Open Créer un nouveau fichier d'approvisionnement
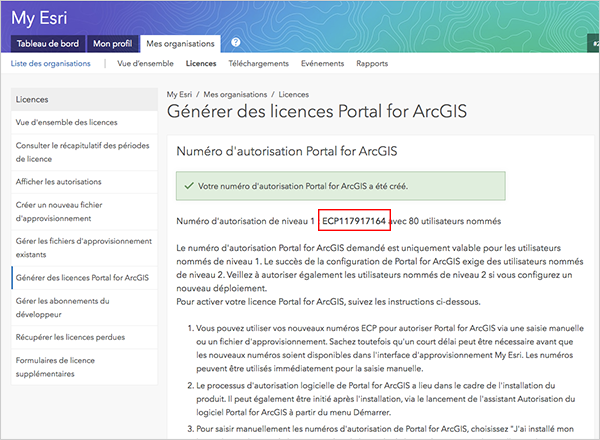This screenshot has width=600, height=440. [84, 212]
